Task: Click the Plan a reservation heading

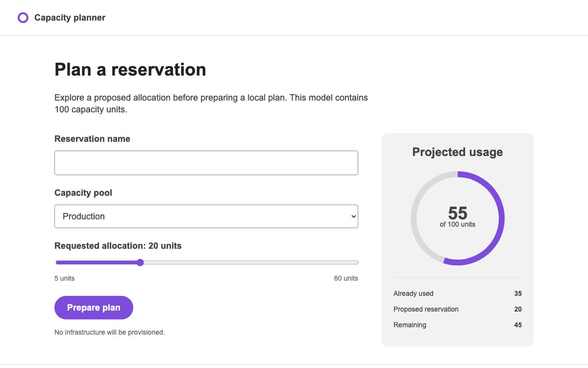Action: tap(130, 70)
